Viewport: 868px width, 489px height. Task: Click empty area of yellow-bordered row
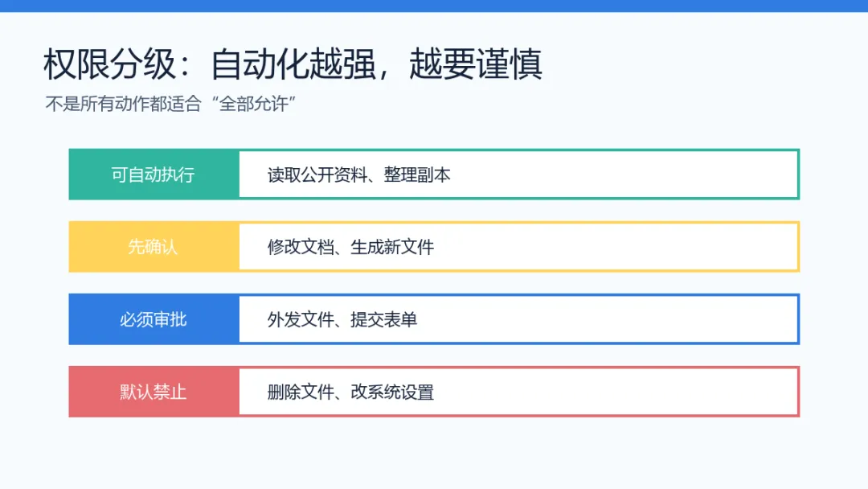[615, 246]
